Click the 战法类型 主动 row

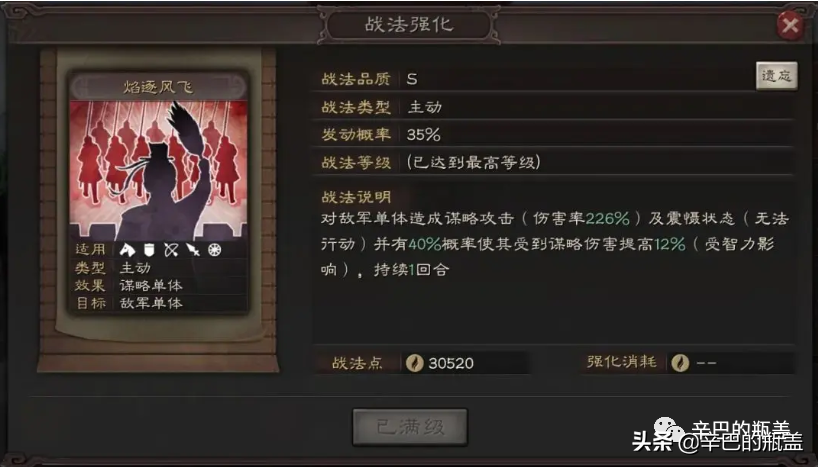click(554, 107)
